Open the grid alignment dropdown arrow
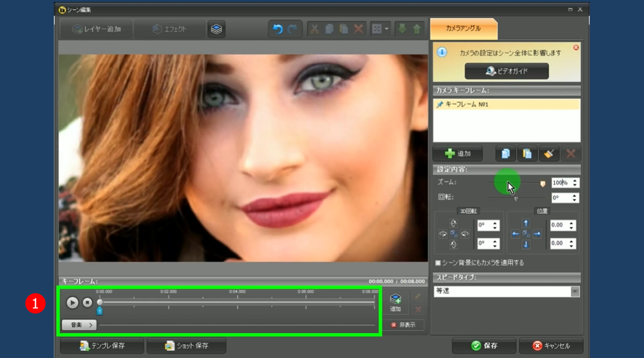Viewport: 644px width, 358px height. [387, 29]
